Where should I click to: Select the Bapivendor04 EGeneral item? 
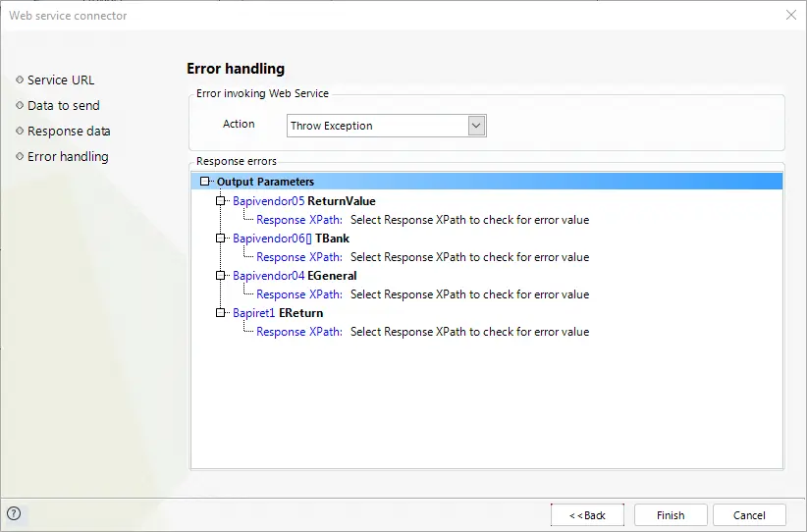click(295, 276)
